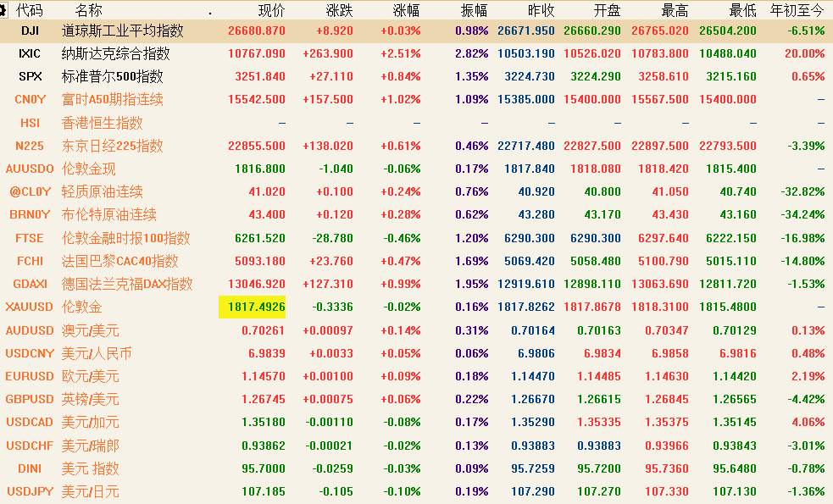
Task: Select the XAUUSD code cell
Action: pos(29,307)
